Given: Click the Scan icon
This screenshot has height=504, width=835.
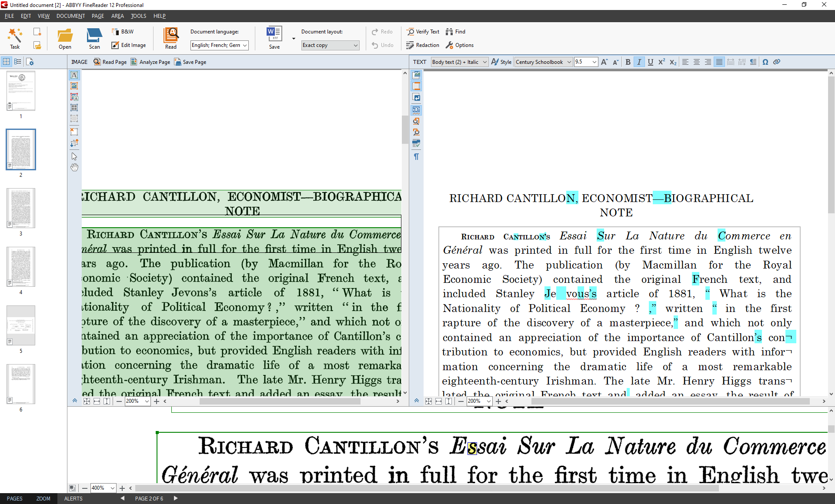Looking at the screenshot, I should [x=94, y=38].
